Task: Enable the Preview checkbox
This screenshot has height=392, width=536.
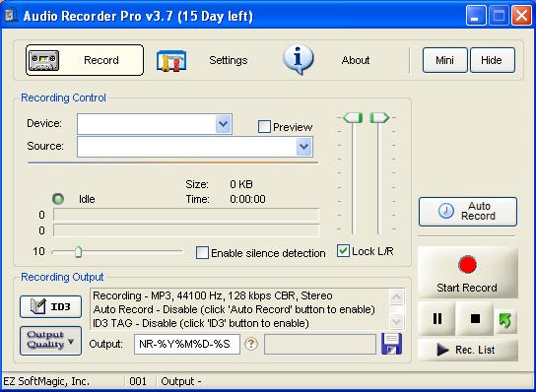Action: (264, 127)
